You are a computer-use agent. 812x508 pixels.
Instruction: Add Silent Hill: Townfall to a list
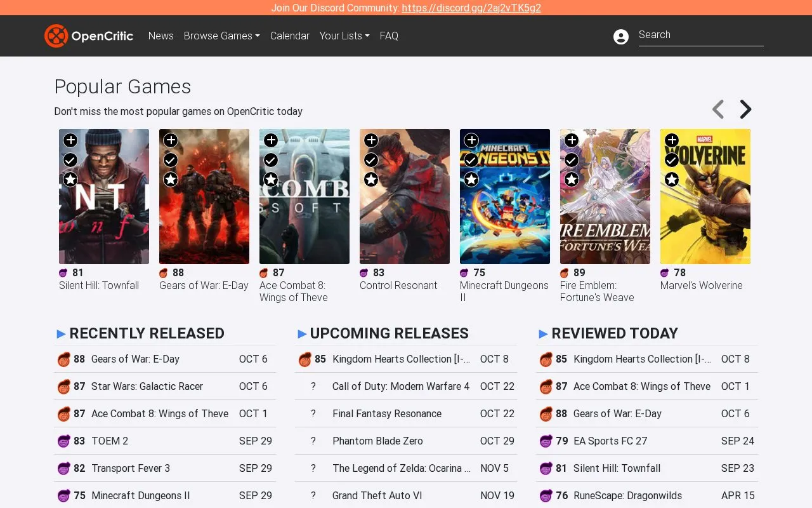point(70,140)
